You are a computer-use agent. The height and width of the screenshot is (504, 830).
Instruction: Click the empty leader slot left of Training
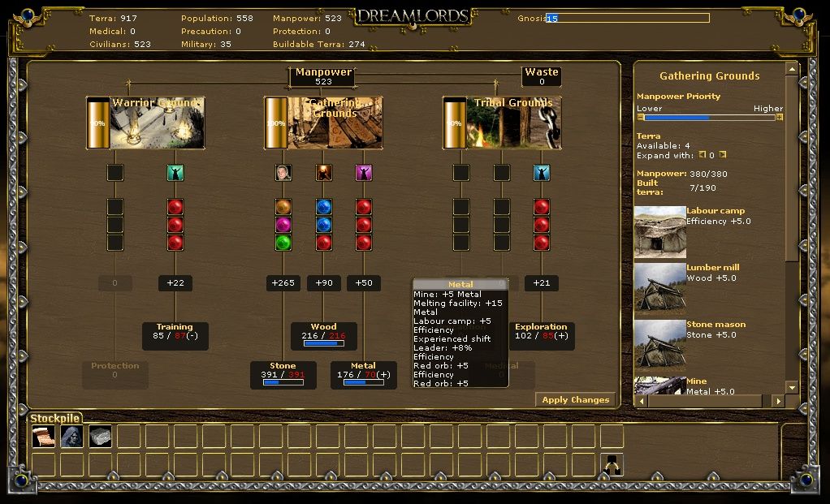coord(115,172)
